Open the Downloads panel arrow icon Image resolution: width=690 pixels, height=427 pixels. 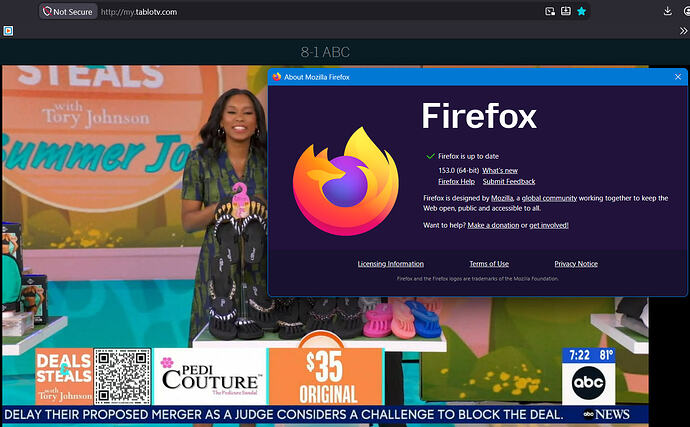tap(667, 11)
